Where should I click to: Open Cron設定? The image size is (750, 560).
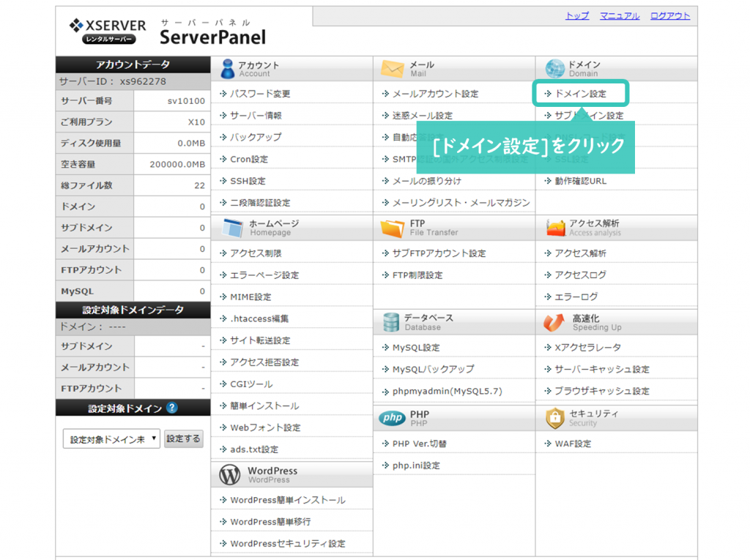(x=249, y=160)
